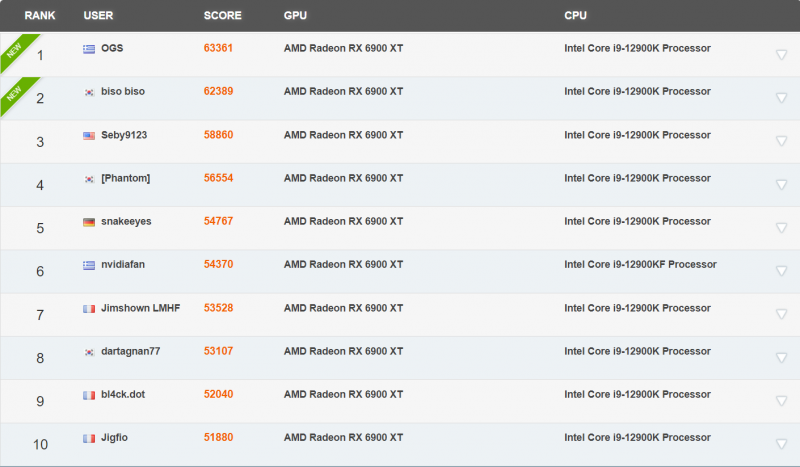
Task: Expand the [Phantom] row with arrow
Action: 781,185
